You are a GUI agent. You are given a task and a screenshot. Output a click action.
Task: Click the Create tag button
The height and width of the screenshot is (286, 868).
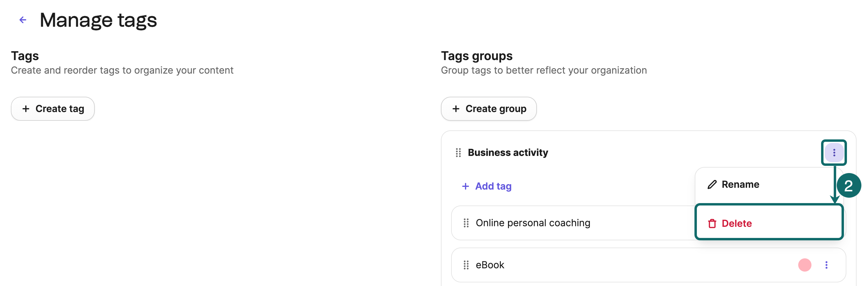pyautogui.click(x=53, y=108)
